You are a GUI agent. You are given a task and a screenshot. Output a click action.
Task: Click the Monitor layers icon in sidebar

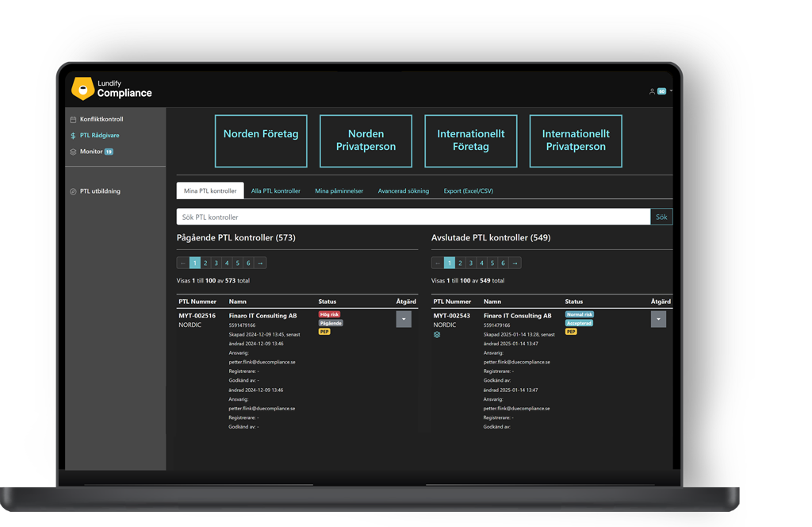[73, 152]
